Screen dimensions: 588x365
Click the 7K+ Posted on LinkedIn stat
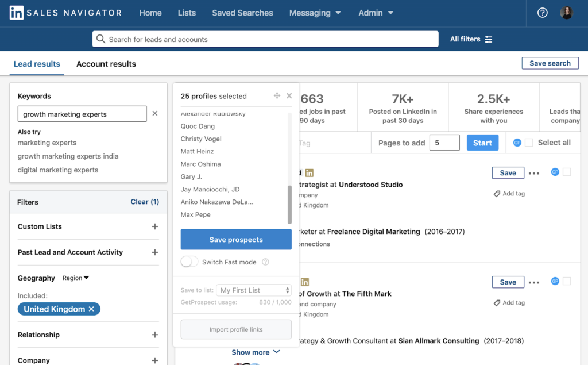pyautogui.click(x=403, y=108)
